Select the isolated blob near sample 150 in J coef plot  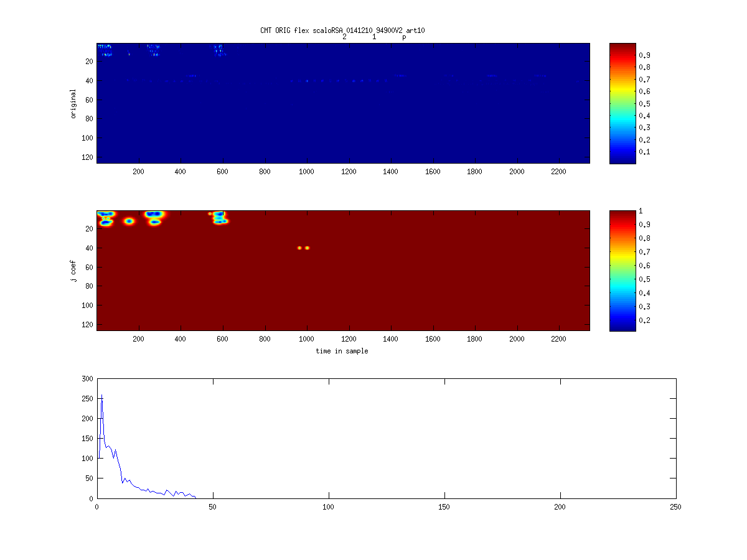(129, 221)
